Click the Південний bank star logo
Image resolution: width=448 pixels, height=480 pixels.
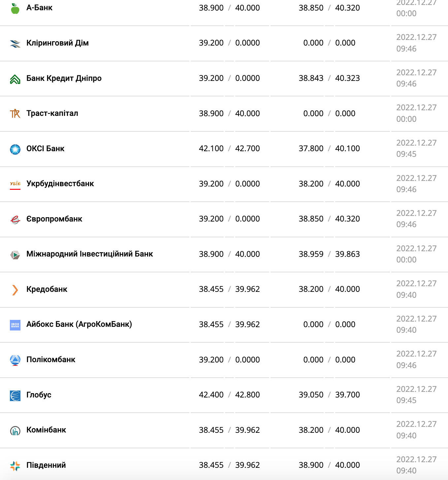(x=15, y=466)
